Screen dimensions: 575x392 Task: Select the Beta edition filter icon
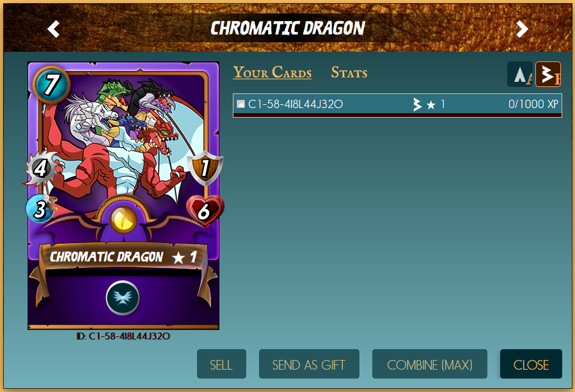pyautogui.click(x=548, y=74)
